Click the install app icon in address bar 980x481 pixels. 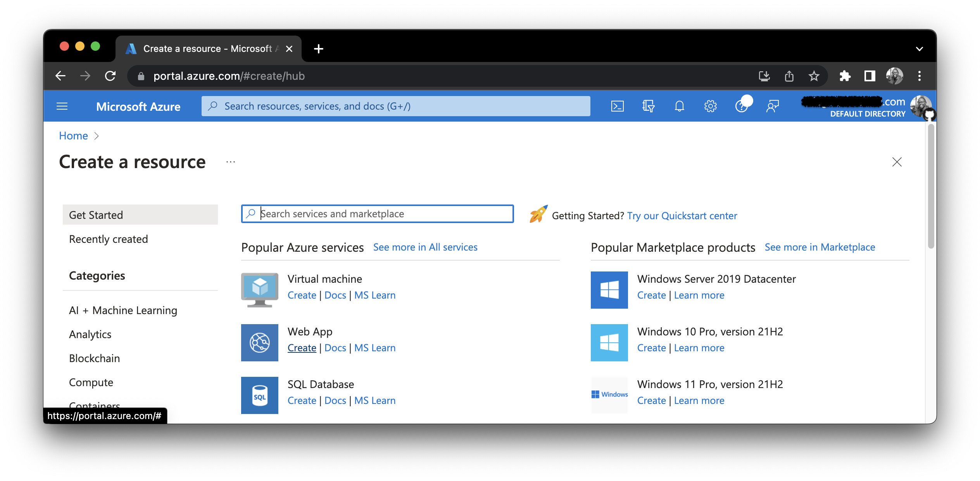tap(764, 76)
